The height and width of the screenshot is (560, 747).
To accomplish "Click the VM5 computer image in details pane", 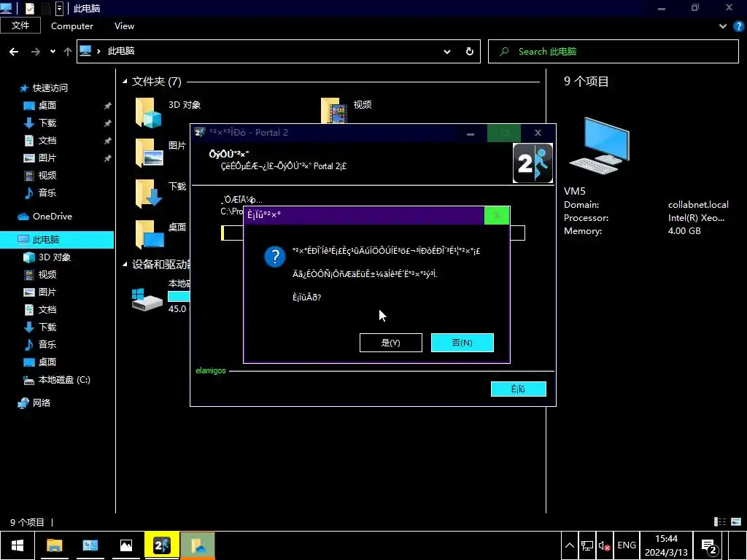I will [600, 146].
